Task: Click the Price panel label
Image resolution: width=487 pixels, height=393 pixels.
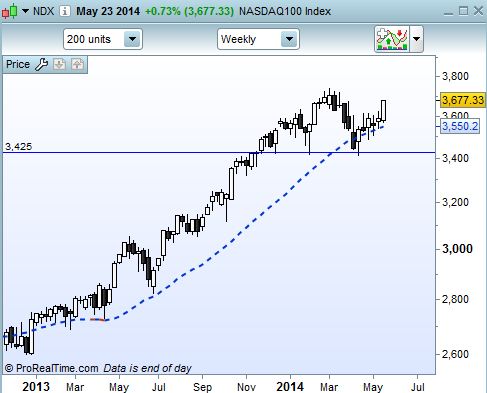Action: tap(18, 64)
